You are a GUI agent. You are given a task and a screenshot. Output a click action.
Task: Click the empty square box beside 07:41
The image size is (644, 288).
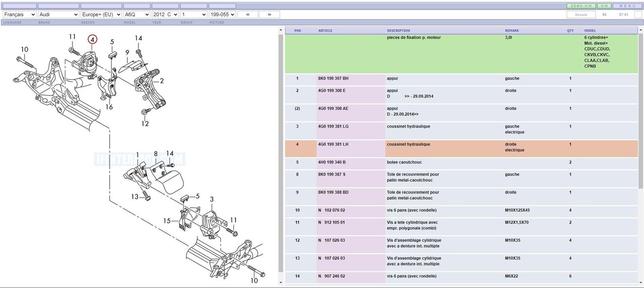coord(638,15)
